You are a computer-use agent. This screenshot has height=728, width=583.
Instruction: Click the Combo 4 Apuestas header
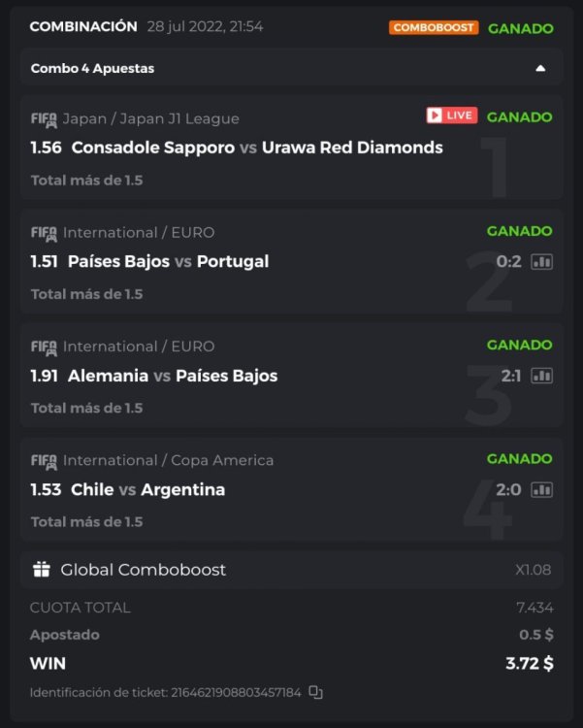tap(93, 69)
